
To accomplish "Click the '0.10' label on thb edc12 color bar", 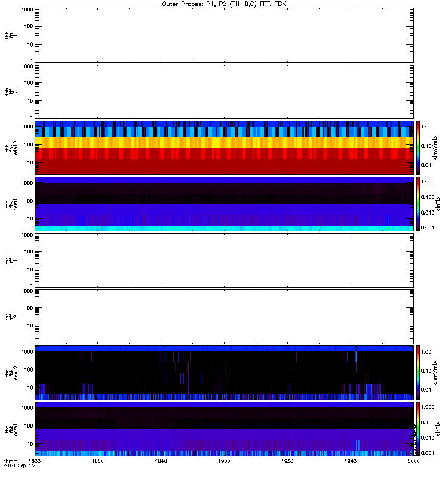I will pos(426,146).
